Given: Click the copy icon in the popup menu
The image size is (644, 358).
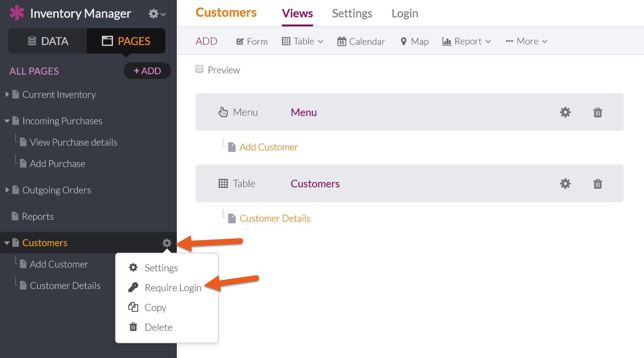Looking at the screenshot, I should coord(133,307).
